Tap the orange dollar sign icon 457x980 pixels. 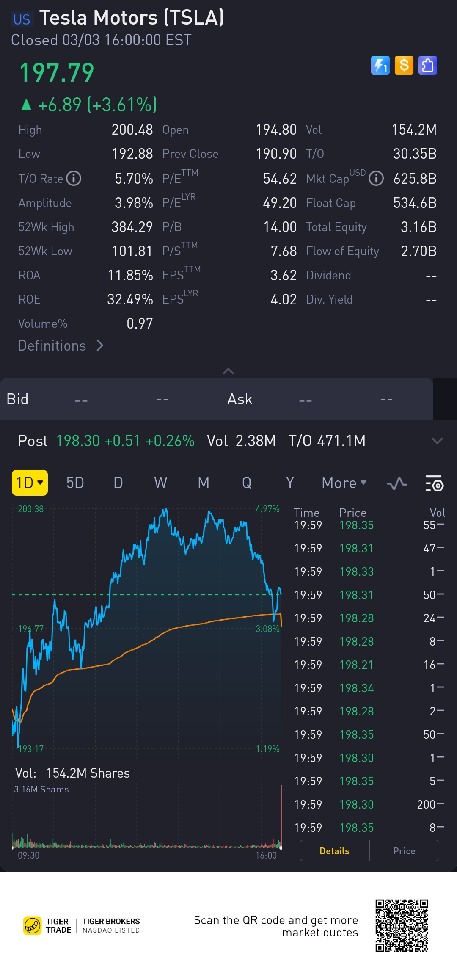(404, 66)
